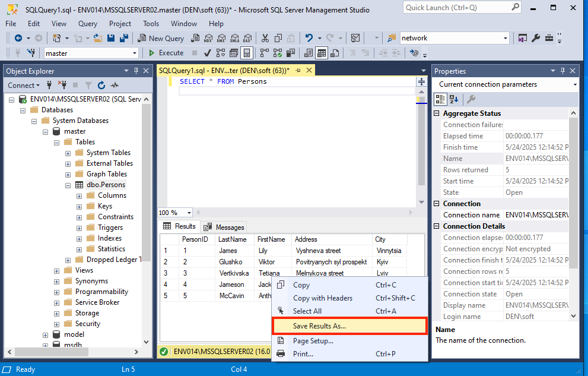This screenshot has height=376, width=588.
Task: Switch to Results to File mode
Action: 335,53
